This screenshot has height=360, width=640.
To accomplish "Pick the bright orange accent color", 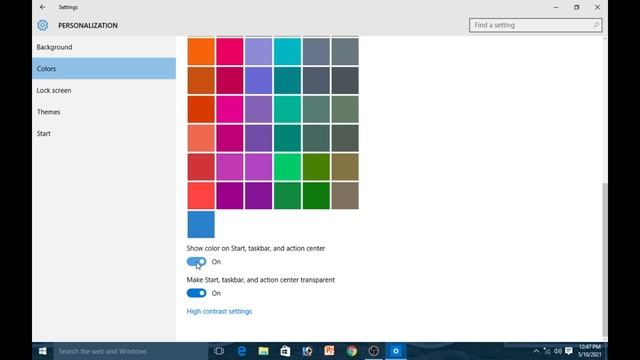I will point(201,52).
